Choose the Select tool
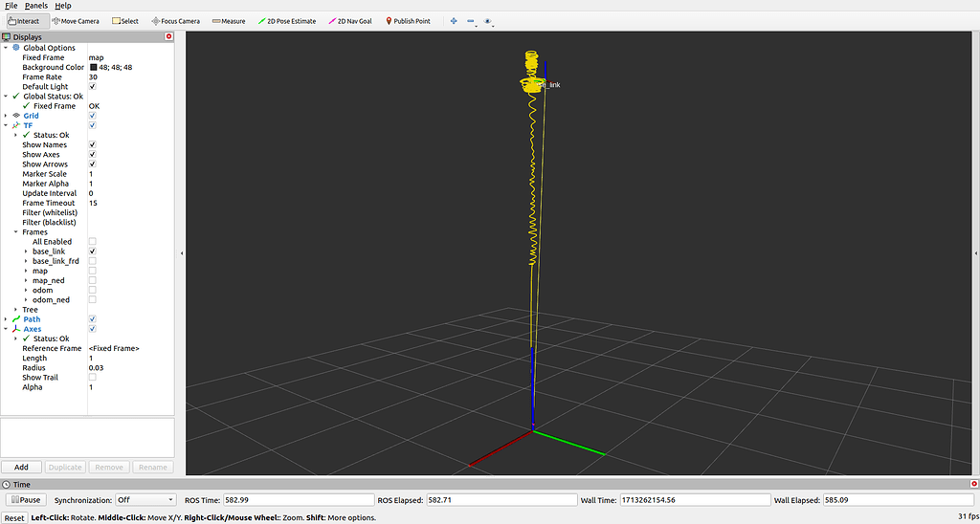 click(x=125, y=21)
